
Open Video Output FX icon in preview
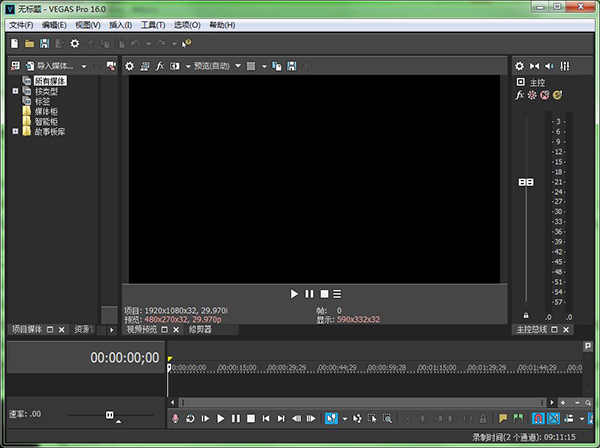pyautogui.click(x=160, y=66)
